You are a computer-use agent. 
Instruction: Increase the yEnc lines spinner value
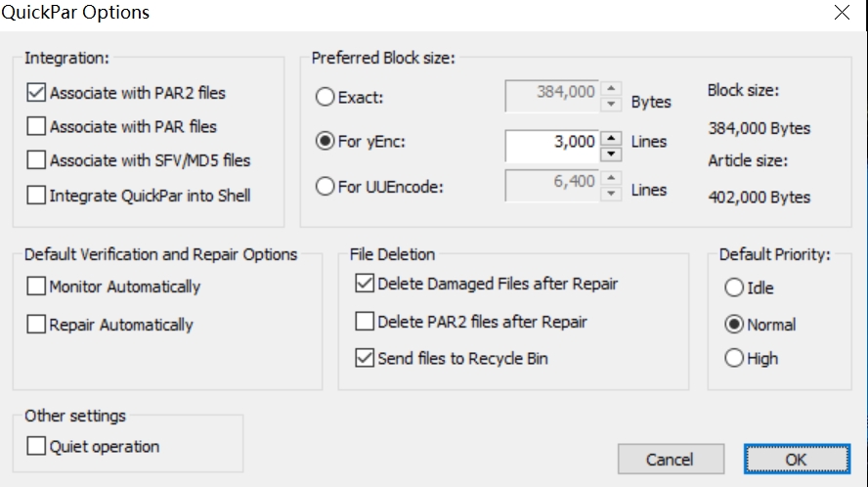(611, 138)
